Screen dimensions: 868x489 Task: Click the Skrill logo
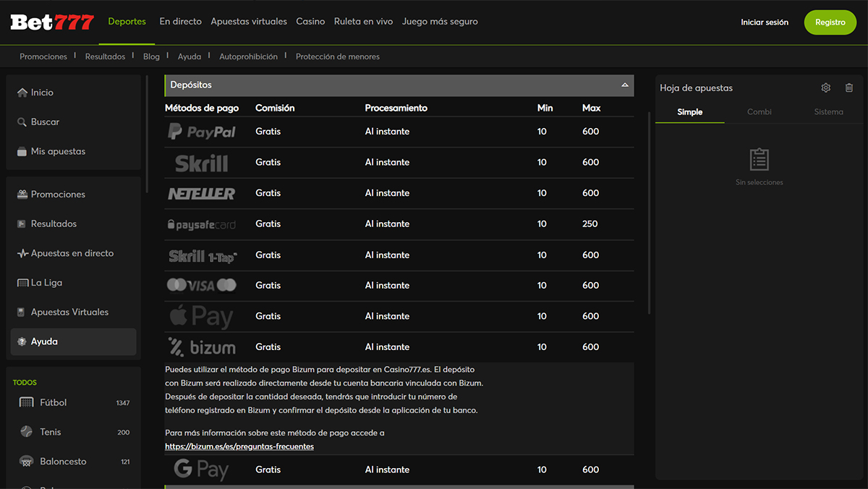pyautogui.click(x=201, y=163)
